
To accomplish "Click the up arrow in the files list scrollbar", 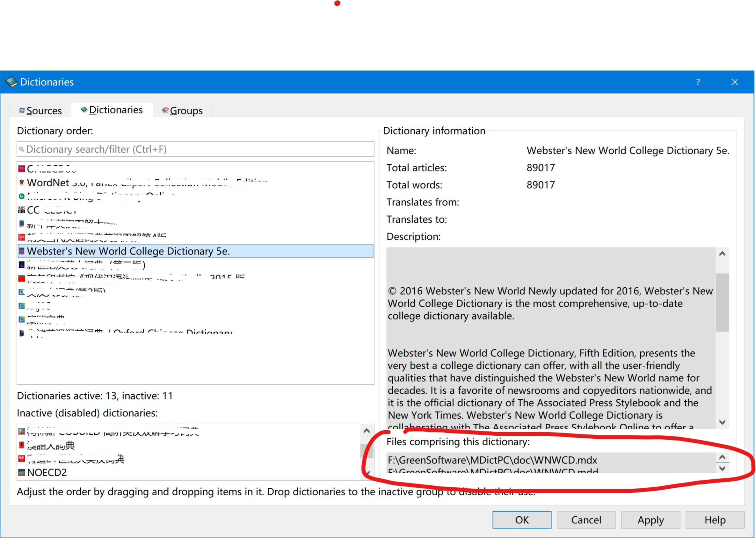I will [x=723, y=457].
